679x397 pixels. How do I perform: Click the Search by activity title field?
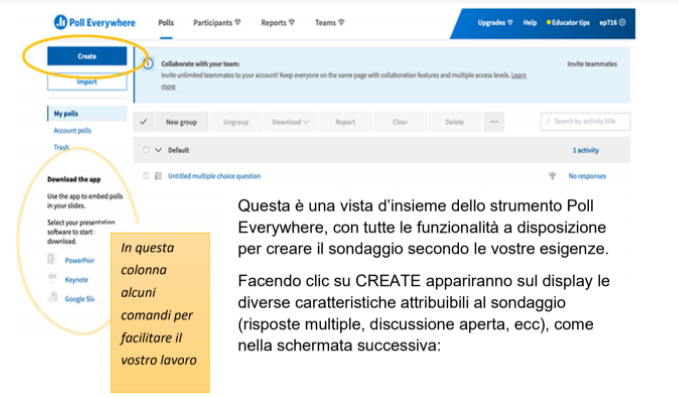point(585,122)
